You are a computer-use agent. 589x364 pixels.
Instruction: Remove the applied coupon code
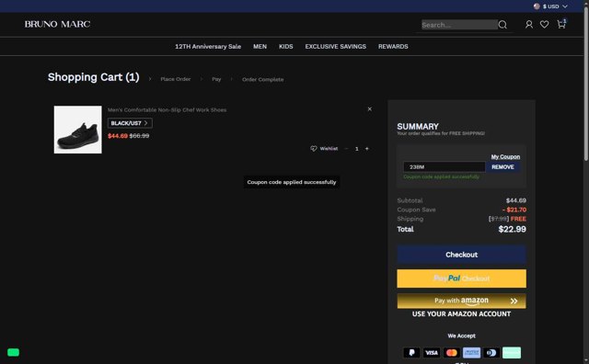(x=502, y=167)
